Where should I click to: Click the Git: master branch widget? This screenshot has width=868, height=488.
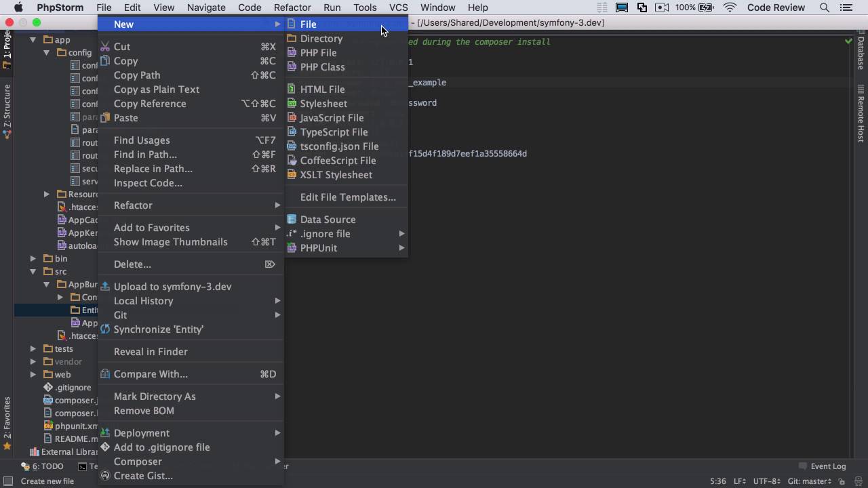pos(810,481)
